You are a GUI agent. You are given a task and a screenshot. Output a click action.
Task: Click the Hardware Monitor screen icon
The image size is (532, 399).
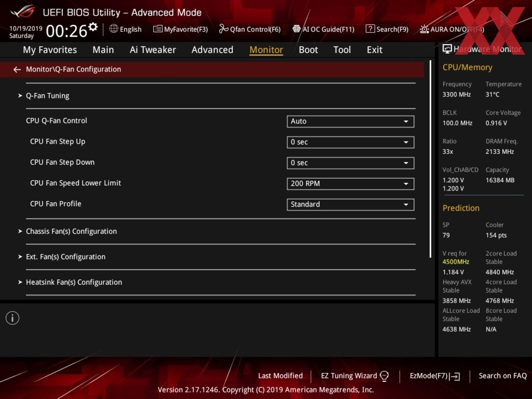click(x=447, y=49)
